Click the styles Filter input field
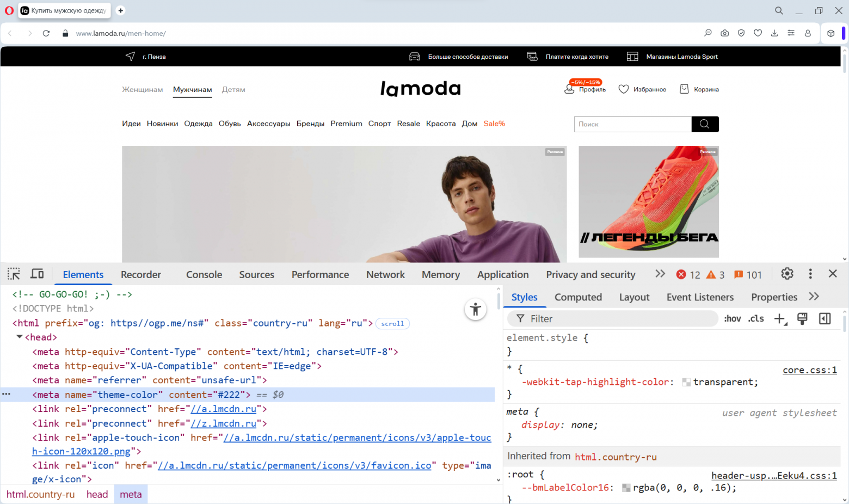Screen dimensions: 849x504 (599, 318)
